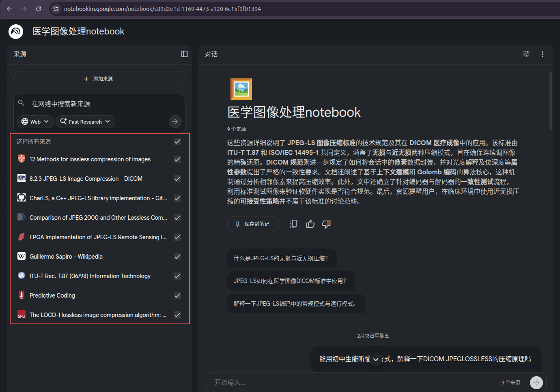
Task: Submit the web source search with the arrow
Action: [175, 121]
